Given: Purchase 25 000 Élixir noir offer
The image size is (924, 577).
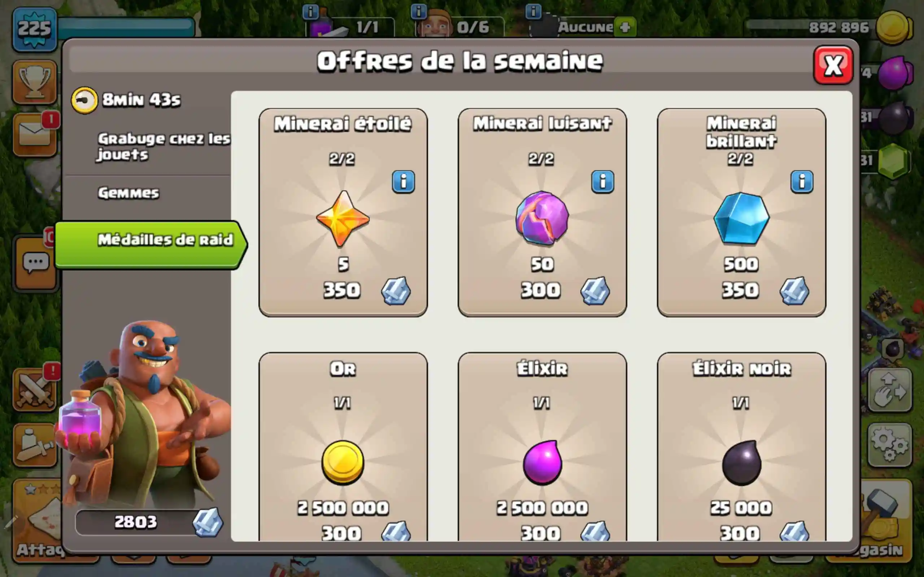Looking at the screenshot, I should (741, 446).
